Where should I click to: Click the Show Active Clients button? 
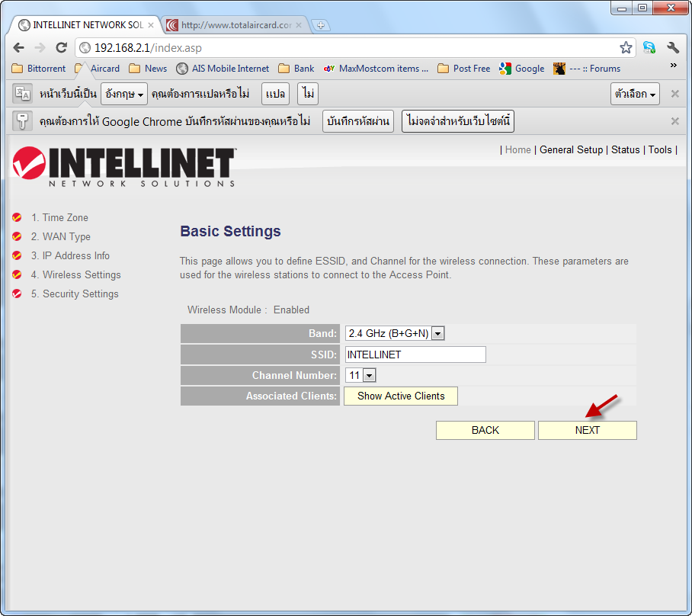[x=401, y=396]
